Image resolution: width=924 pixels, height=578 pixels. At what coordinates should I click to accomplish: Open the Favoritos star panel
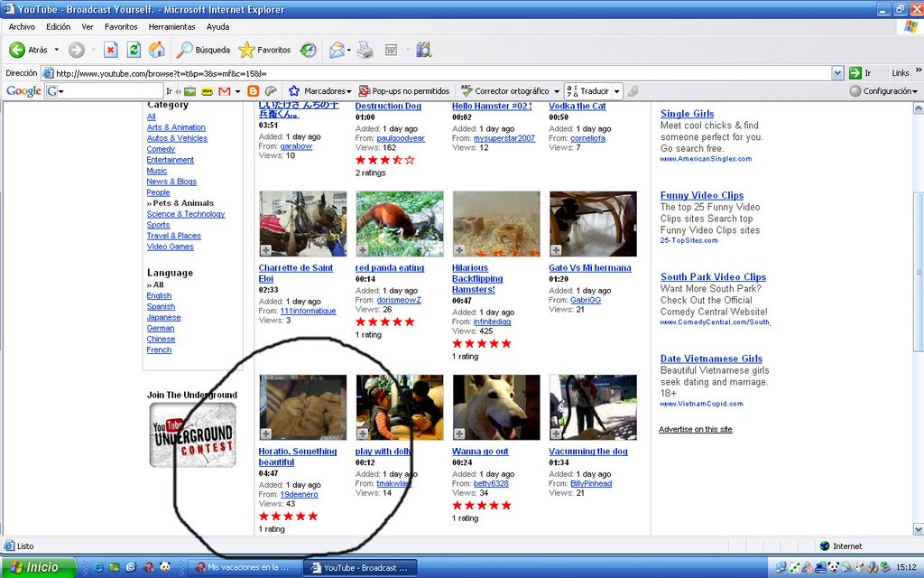click(x=264, y=51)
